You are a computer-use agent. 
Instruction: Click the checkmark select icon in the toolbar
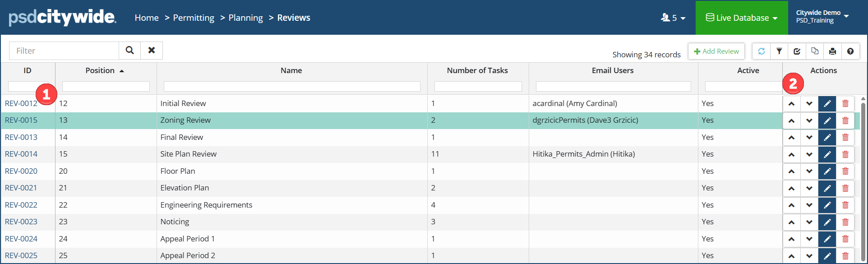tap(797, 51)
